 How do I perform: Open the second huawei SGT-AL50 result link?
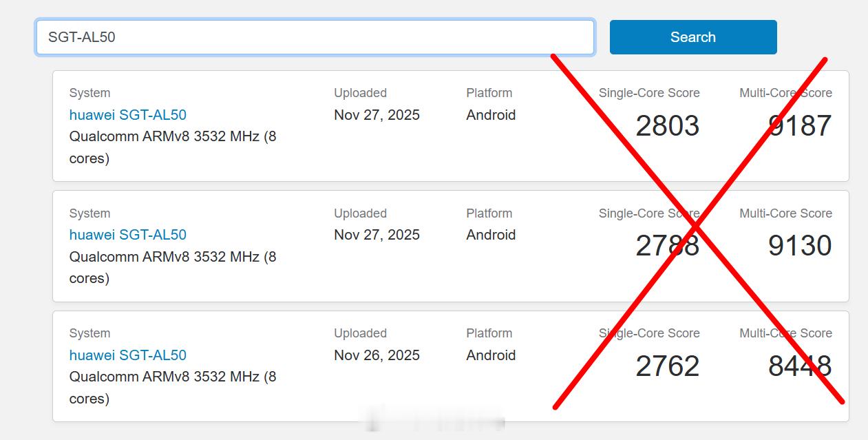click(128, 235)
